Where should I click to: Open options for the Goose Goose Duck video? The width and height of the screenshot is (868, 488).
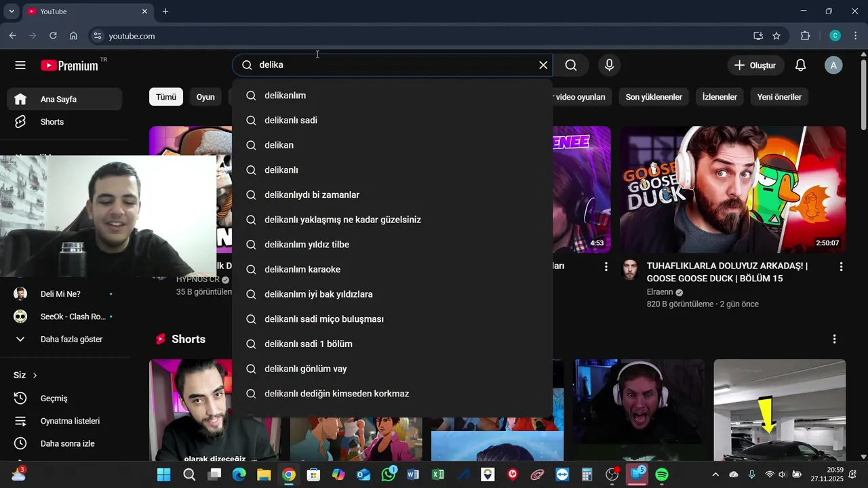click(x=842, y=267)
